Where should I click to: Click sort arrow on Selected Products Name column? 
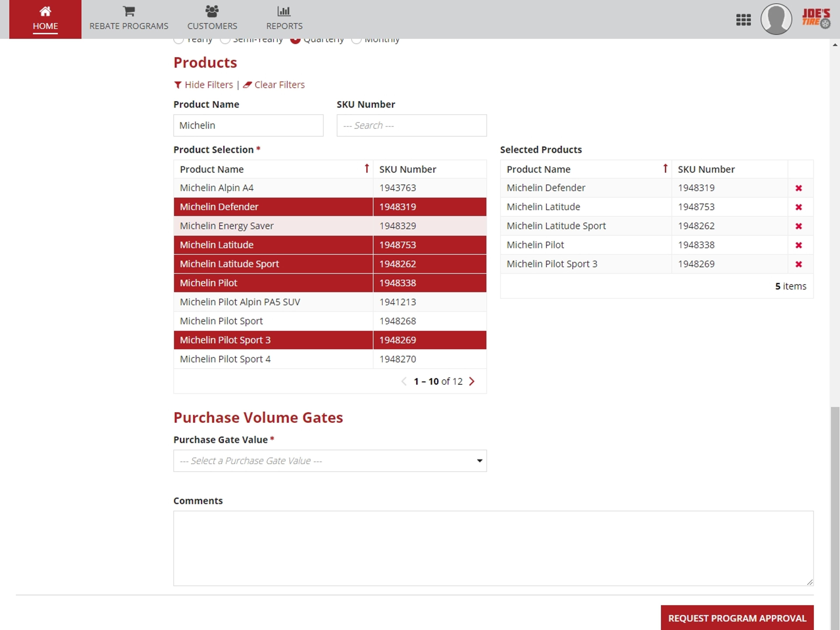[665, 169]
